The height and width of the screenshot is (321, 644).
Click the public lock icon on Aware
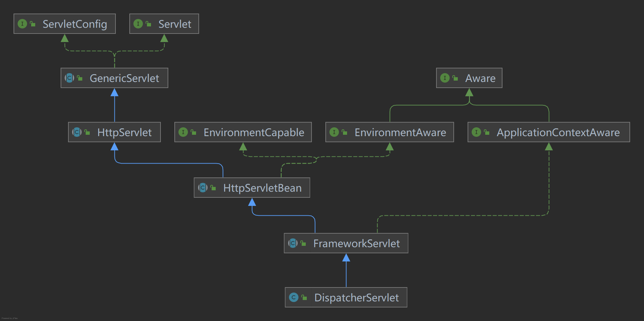click(x=455, y=78)
